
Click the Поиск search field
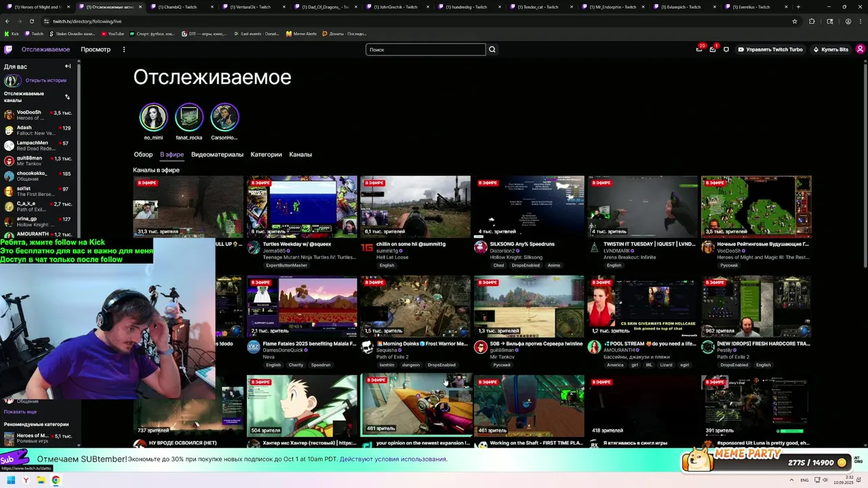pyautogui.click(x=426, y=49)
